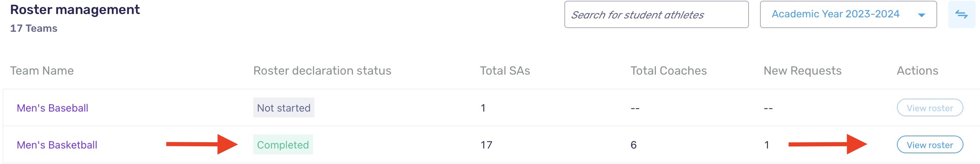
Task: Click the Completed status badge
Action: [x=283, y=145]
